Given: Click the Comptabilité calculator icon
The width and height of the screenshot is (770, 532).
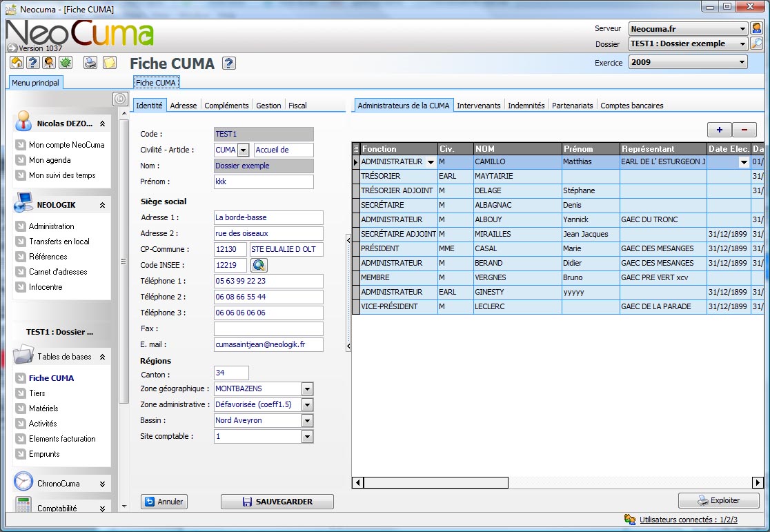Looking at the screenshot, I should coord(23,505).
